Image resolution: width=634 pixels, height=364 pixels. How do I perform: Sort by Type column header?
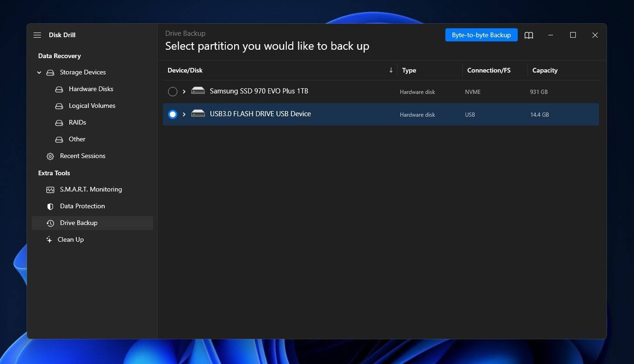point(409,70)
